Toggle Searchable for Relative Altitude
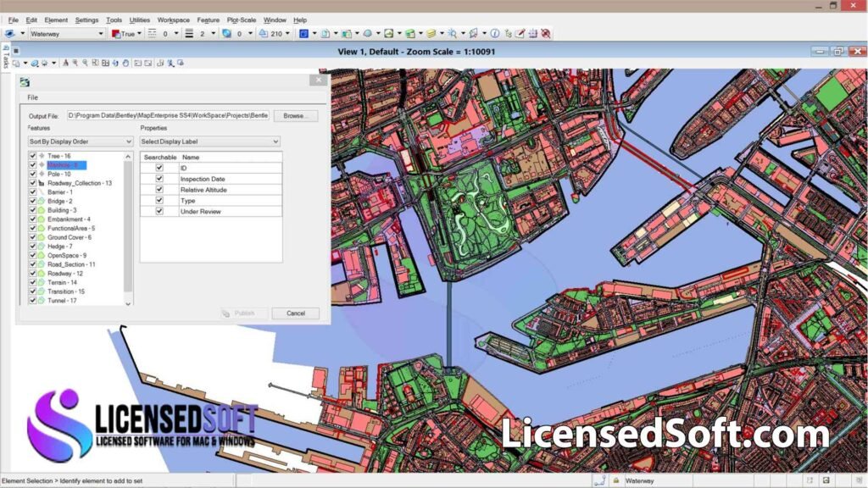This screenshot has height=488, width=868. point(159,190)
